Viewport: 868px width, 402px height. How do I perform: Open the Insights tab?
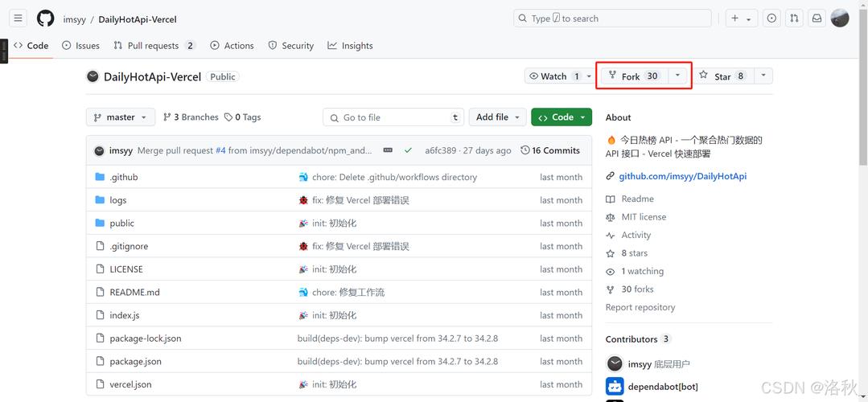(350, 46)
